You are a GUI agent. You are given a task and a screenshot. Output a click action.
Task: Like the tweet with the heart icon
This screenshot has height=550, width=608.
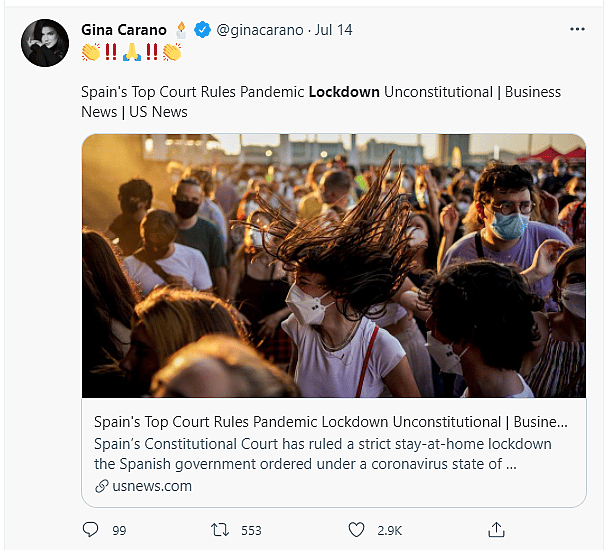(356, 529)
